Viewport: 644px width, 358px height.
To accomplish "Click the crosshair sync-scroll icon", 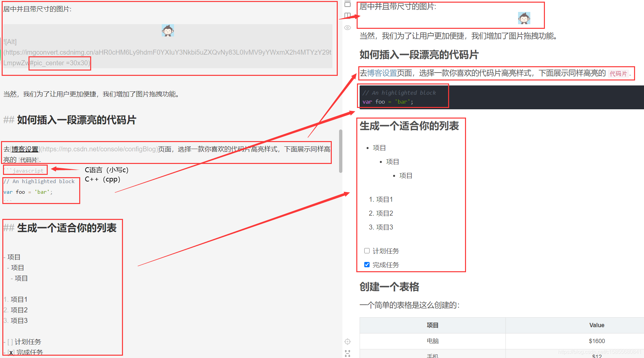I will [347, 341].
